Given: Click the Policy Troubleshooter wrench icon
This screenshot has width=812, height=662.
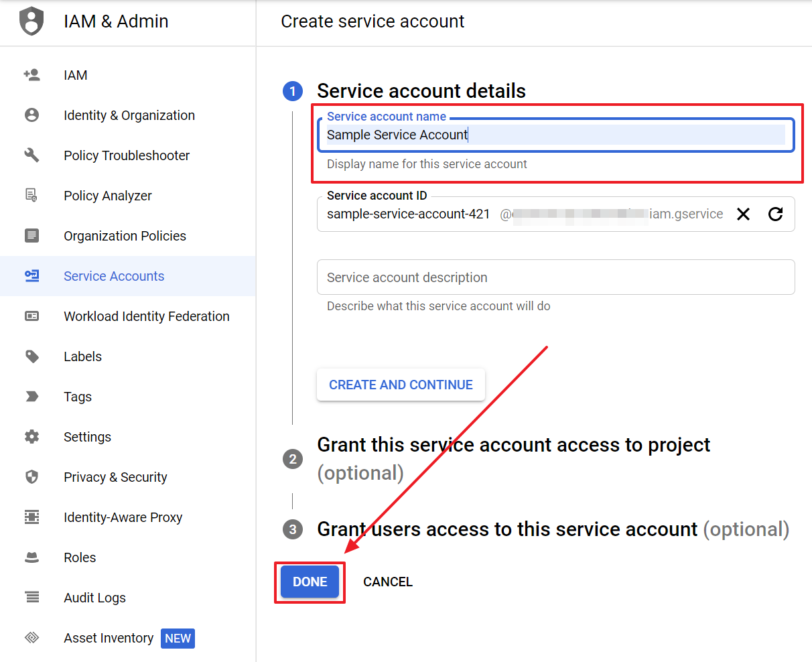Looking at the screenshot, I should [31, 155].
